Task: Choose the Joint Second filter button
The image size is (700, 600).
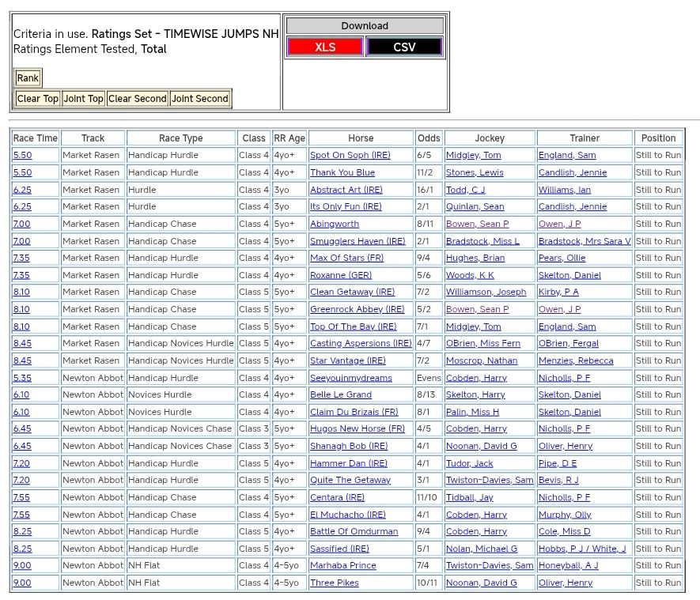Action: 200,99
